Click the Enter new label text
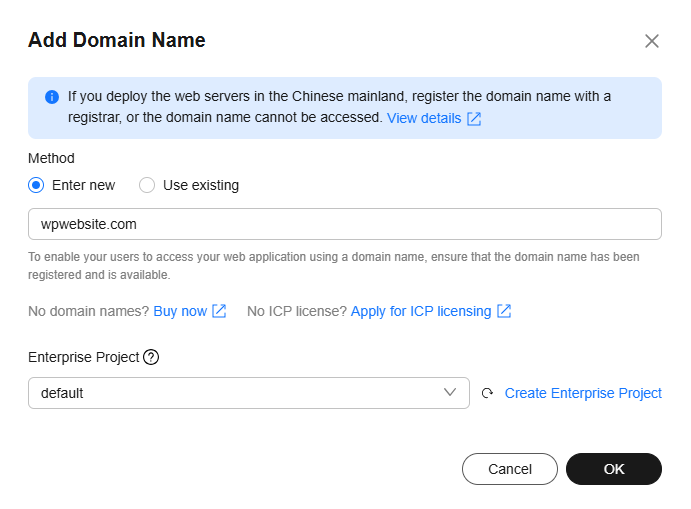 (x=83, y=185)
